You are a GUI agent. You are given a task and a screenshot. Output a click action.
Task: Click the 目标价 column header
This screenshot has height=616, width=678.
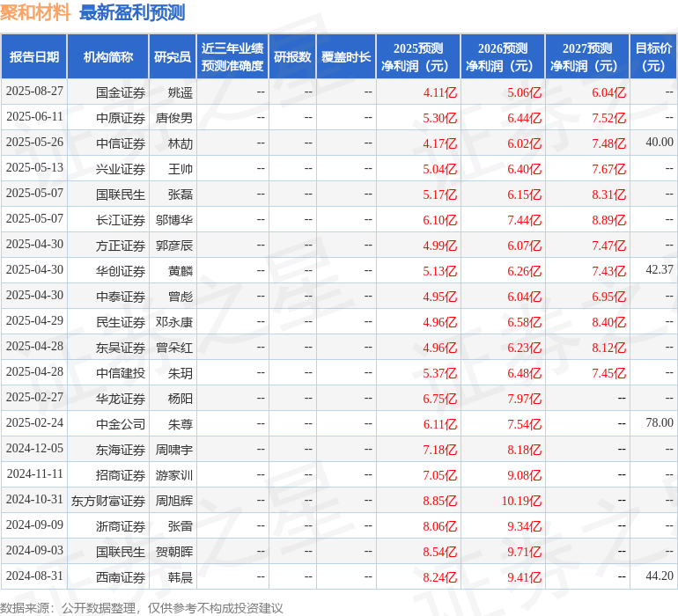(x=653, y=57)
